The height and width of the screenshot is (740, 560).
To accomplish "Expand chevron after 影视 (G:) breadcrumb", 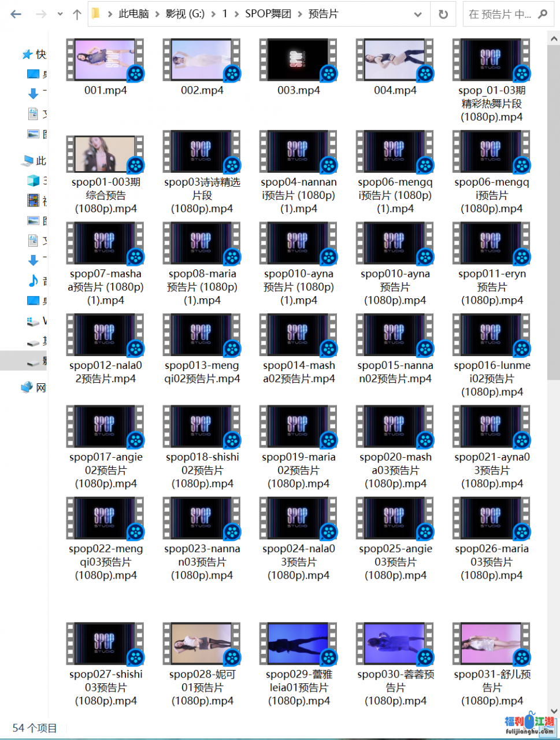I will [213, 14].
